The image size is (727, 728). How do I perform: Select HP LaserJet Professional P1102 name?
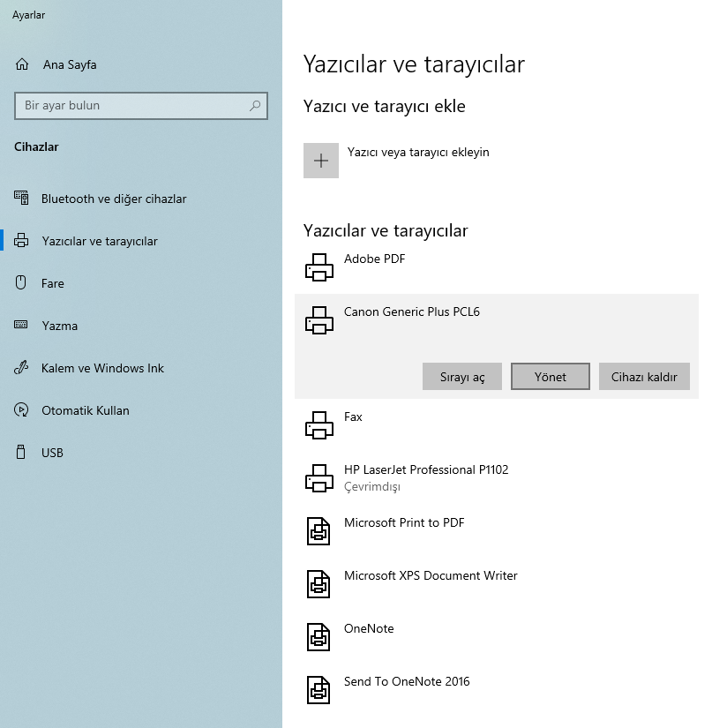426,469
